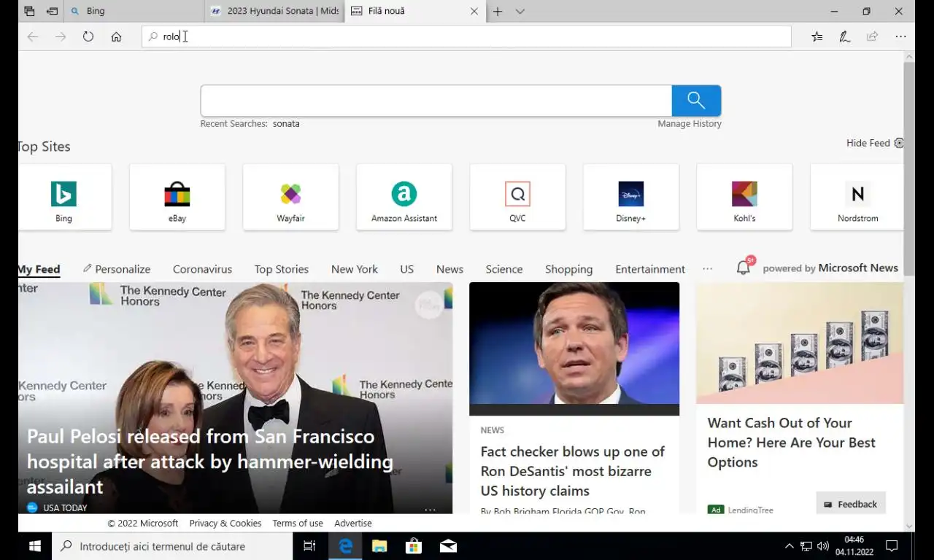The image size is (934, 560).
Task: Open eBay top site tile
Action: pyautogui.click(x=177, y=197)
